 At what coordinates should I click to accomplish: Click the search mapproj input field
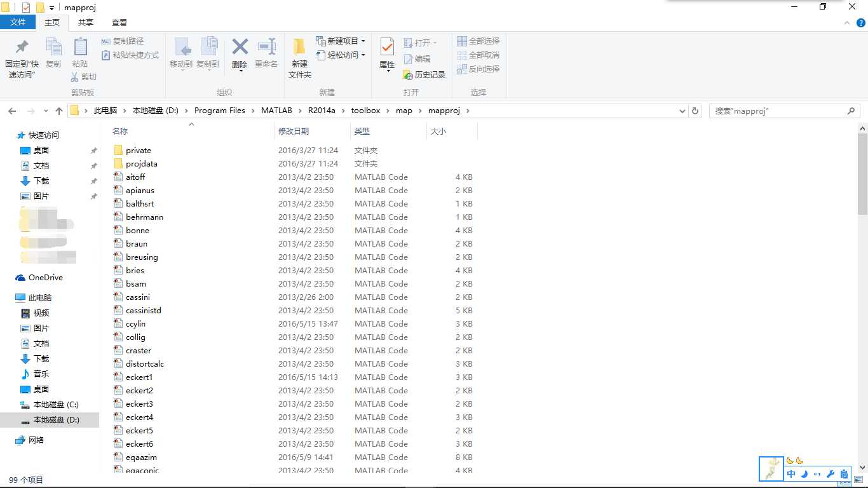785,111
